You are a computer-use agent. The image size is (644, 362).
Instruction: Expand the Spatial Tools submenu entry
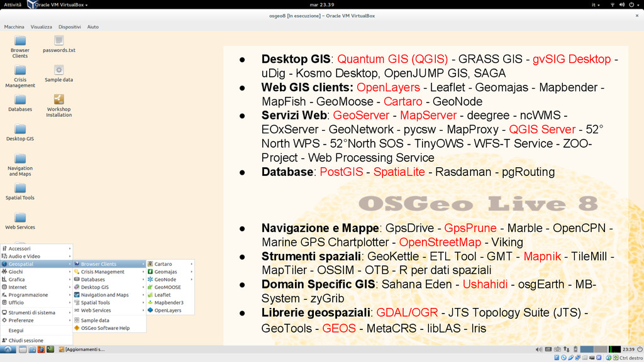(109, 302)
